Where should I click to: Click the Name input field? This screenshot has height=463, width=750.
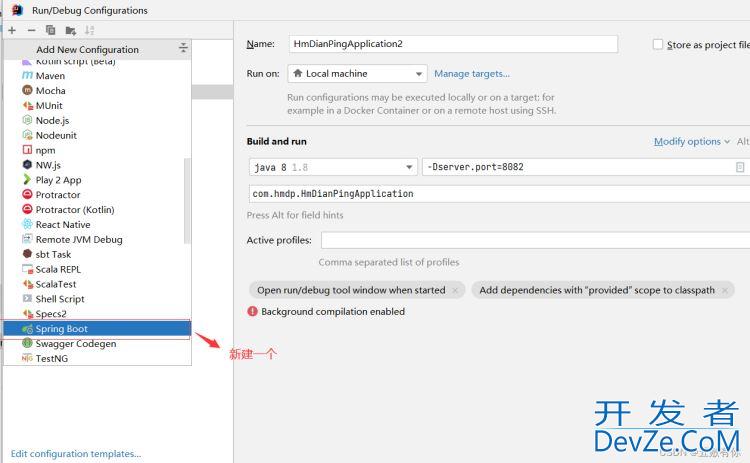(x=453, y=44)
